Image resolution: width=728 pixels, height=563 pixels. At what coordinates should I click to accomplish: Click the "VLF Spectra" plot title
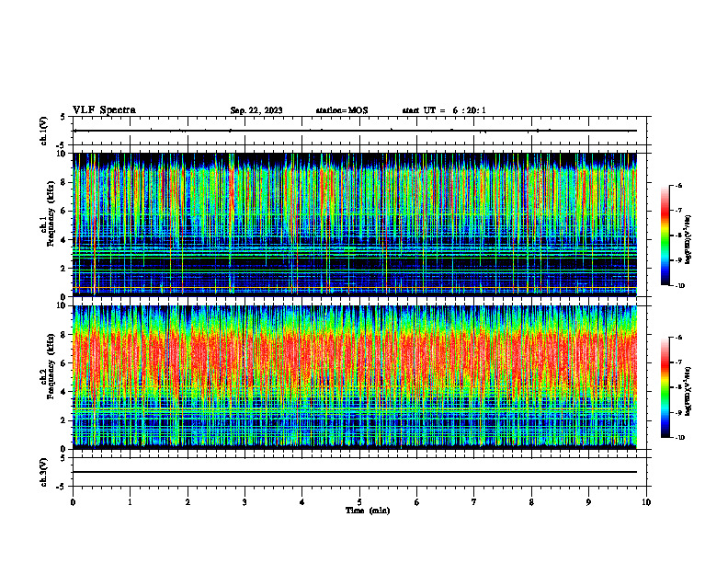pos(104,110)
